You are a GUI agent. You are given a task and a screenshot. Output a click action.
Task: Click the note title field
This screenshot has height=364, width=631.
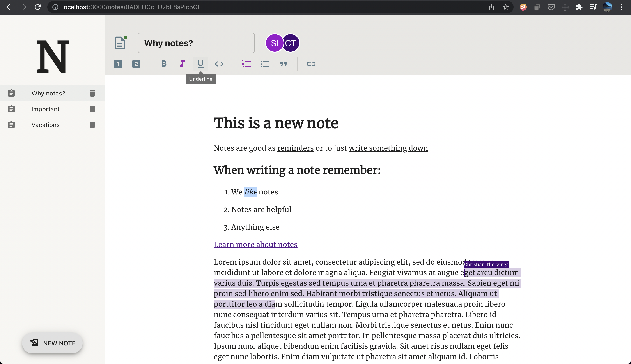196,43
